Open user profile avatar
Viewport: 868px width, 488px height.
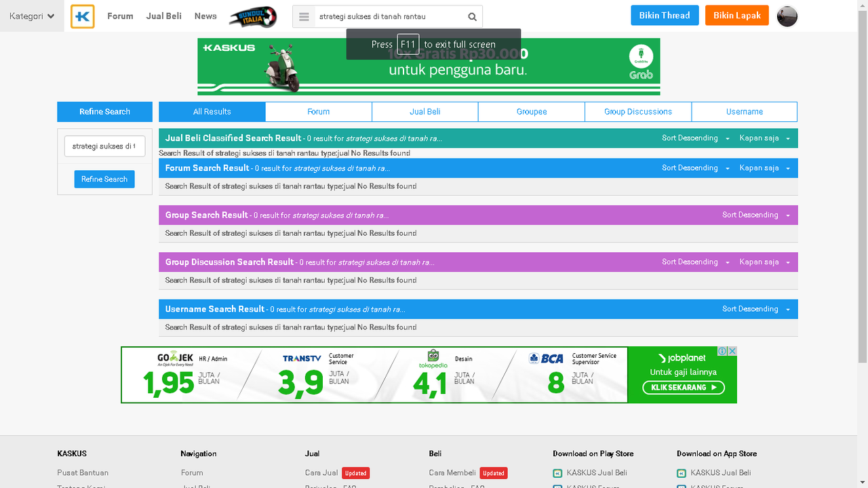pos(787,16)
